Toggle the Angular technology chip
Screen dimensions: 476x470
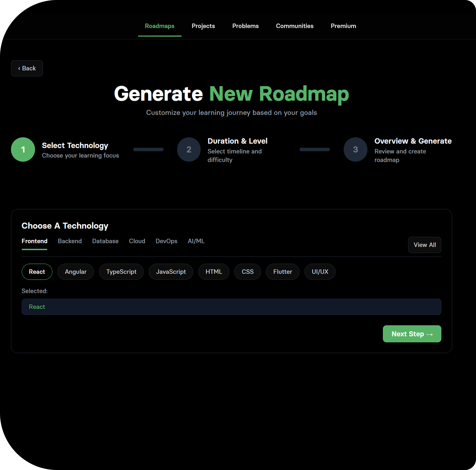pos(75,271)
